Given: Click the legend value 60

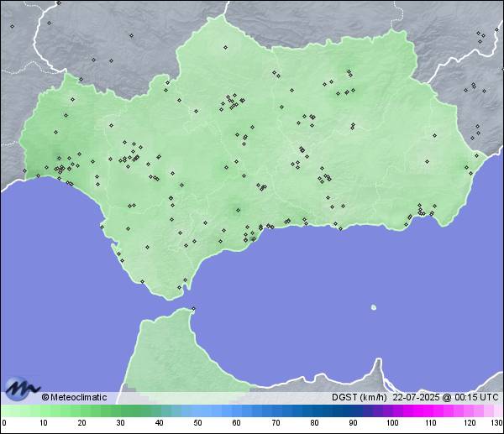Looking at the screenshot, I should coord(237,423).
